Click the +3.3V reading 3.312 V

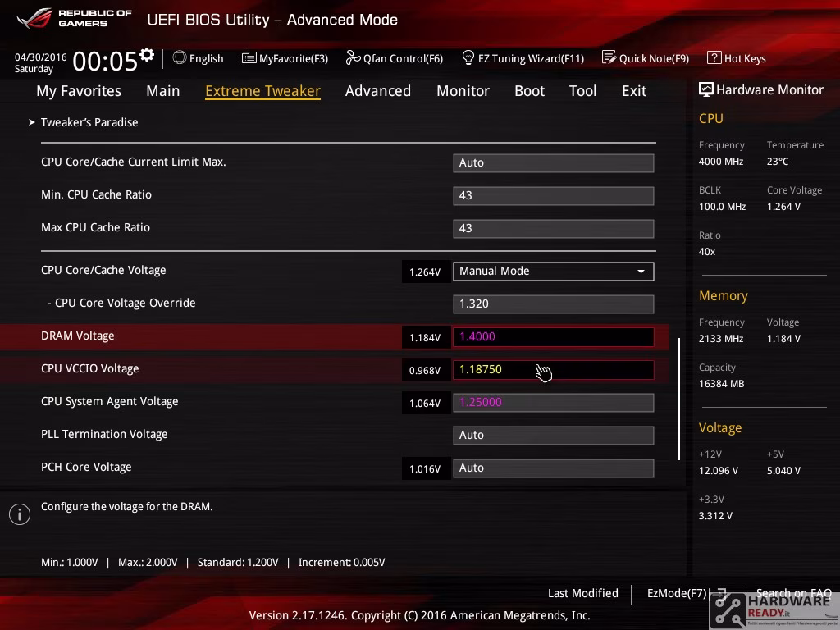point(715,515)
